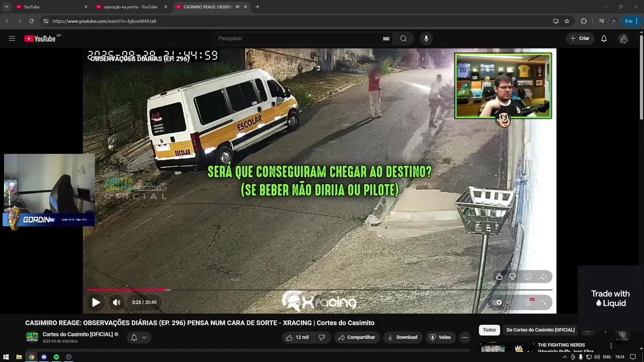Open comments from the player overlay icon
The width and height of the screenshot is (644, 362).
coord(528,277)
